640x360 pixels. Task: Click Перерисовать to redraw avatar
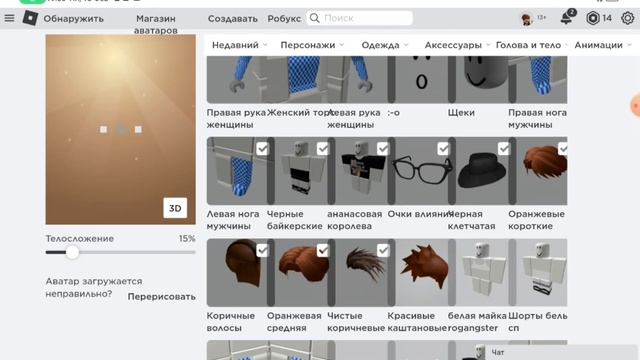pos(162,297)
